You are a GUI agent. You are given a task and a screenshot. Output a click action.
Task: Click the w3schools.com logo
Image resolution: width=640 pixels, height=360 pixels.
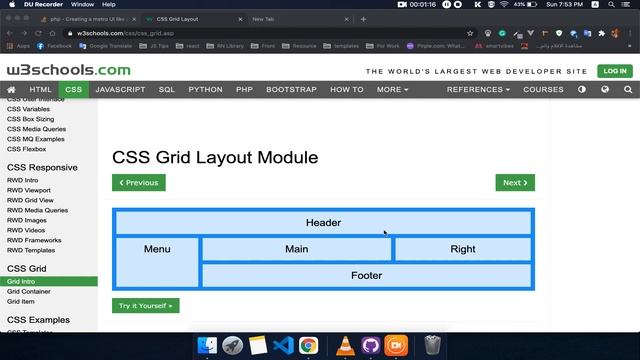point(69,70)
